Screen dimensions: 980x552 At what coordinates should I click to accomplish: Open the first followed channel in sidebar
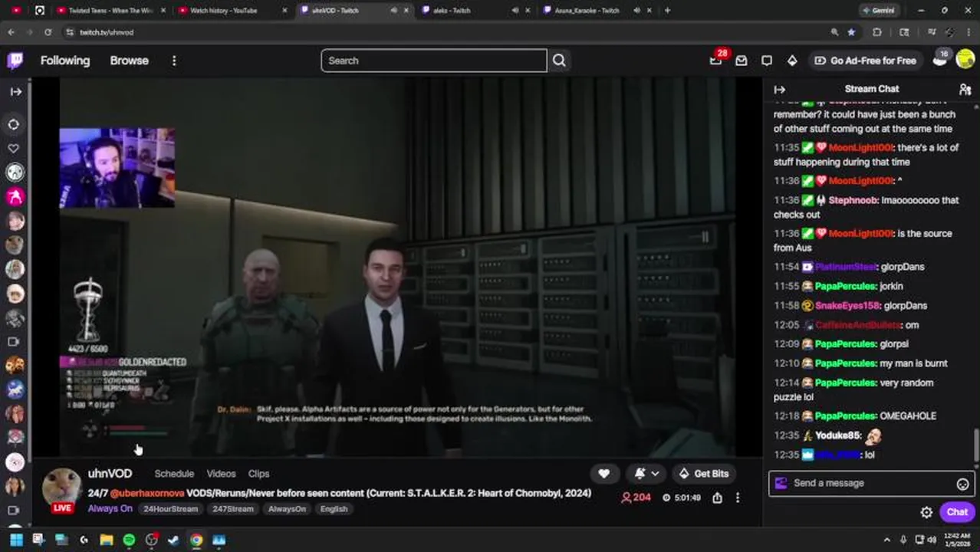[15, 172]
